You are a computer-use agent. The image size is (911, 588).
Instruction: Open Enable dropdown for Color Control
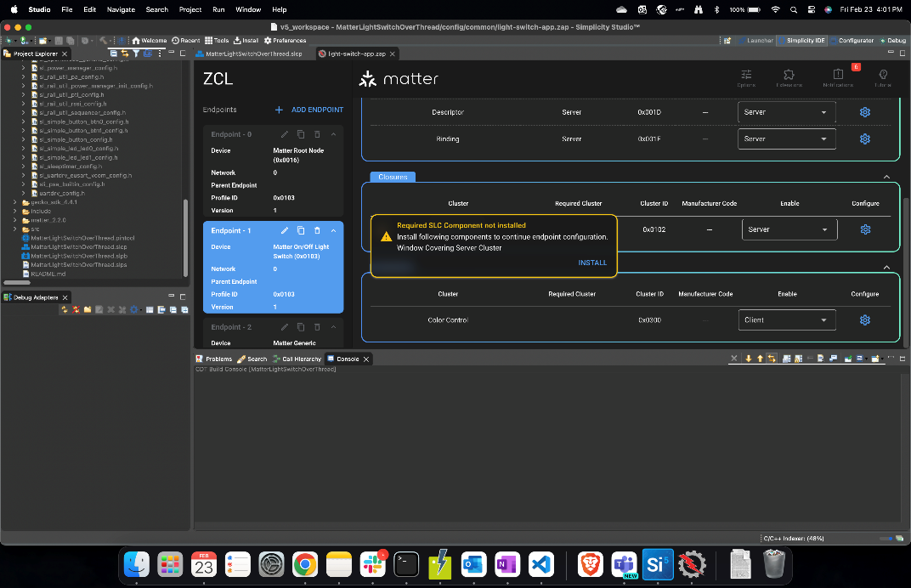(x=786, y=320)
